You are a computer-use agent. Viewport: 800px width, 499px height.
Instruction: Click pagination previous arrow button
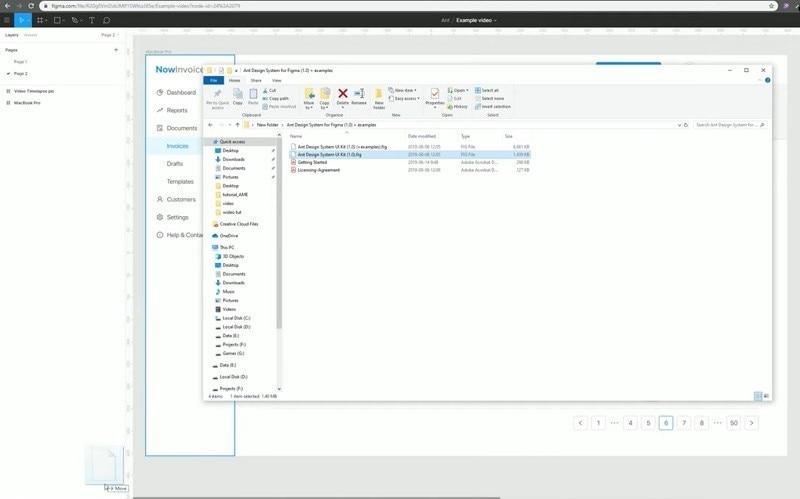(x=581, y=422)
